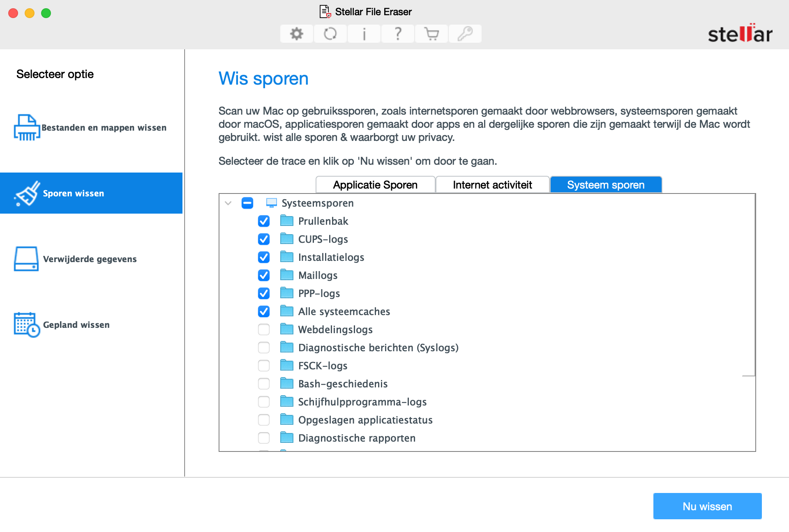
Task: Select the Bash-geschiedenis row label
Action: click(343, 384)
